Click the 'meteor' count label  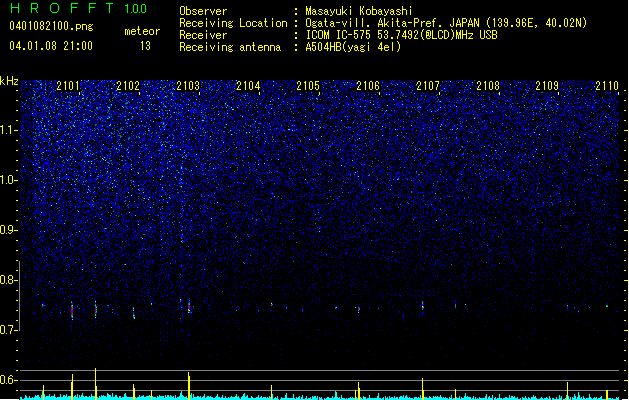pos(142,31)
